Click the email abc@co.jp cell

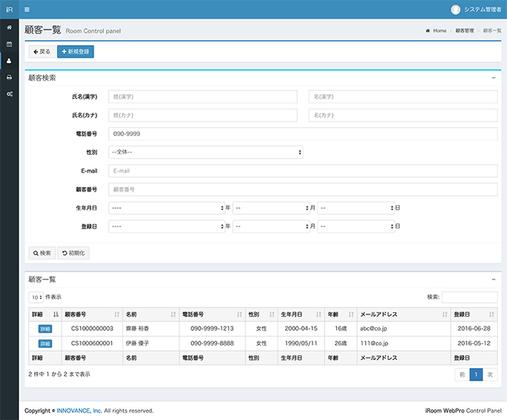(x=404, y=329)
